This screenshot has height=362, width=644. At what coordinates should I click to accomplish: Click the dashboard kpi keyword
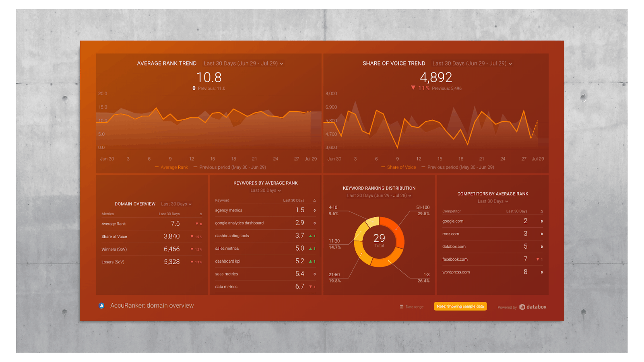[x=227, y=261]
